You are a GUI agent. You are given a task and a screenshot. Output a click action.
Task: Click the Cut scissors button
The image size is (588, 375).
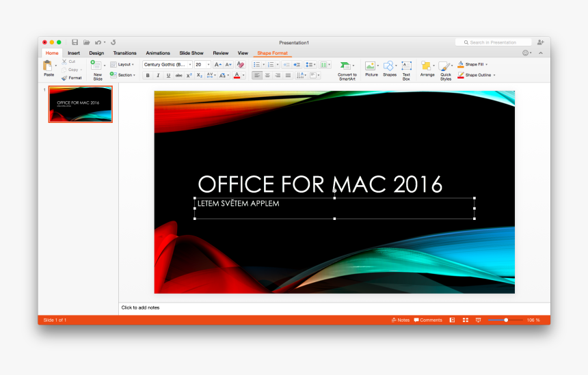[68, 61]
